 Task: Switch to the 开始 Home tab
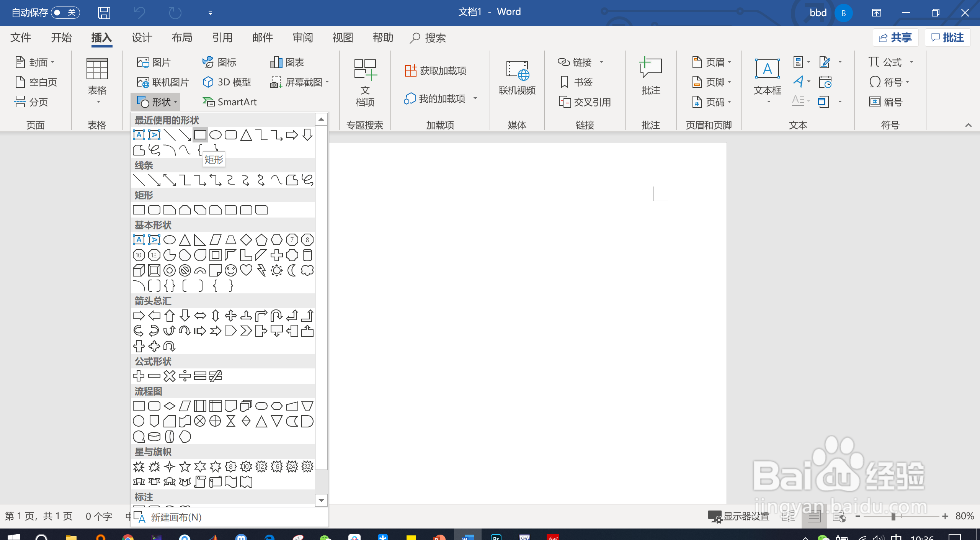[x=62, y=38]
